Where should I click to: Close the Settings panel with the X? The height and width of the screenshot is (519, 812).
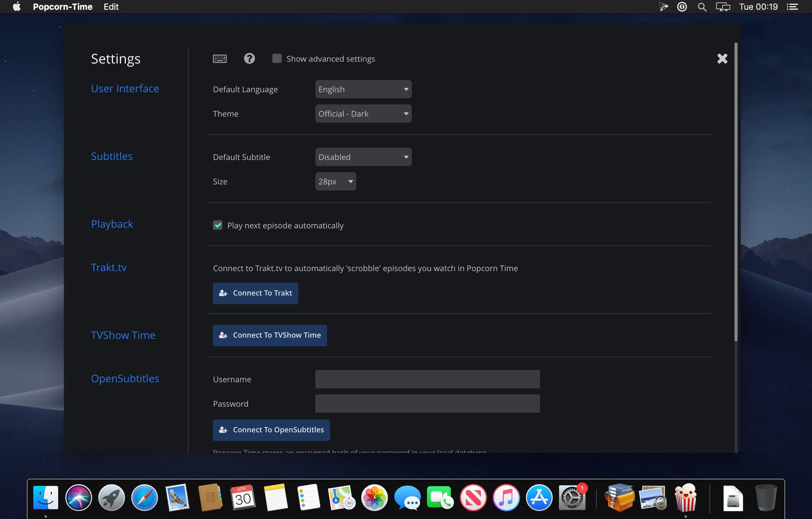(722, 59)
